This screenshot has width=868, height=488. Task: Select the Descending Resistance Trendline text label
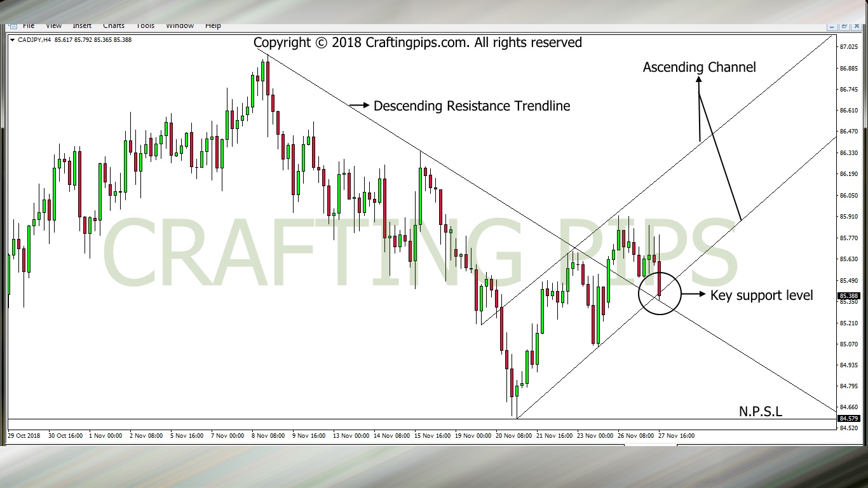point(471,106)
